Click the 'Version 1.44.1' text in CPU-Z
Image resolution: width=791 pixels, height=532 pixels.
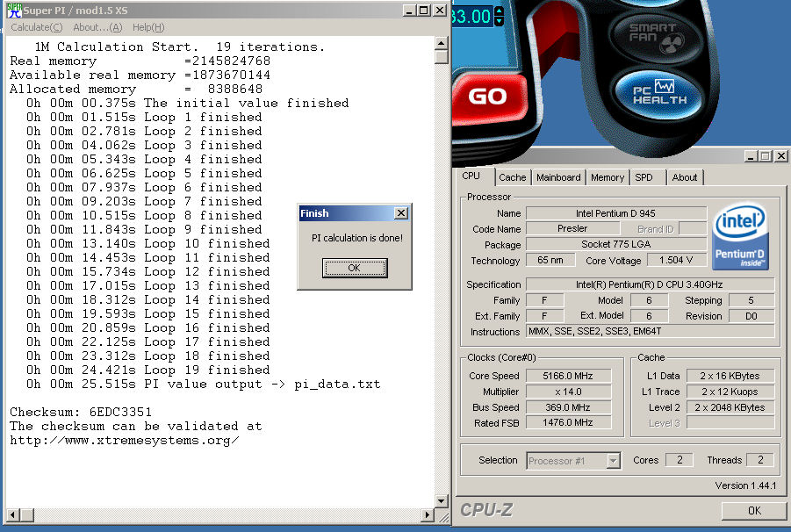coord(745,485)
